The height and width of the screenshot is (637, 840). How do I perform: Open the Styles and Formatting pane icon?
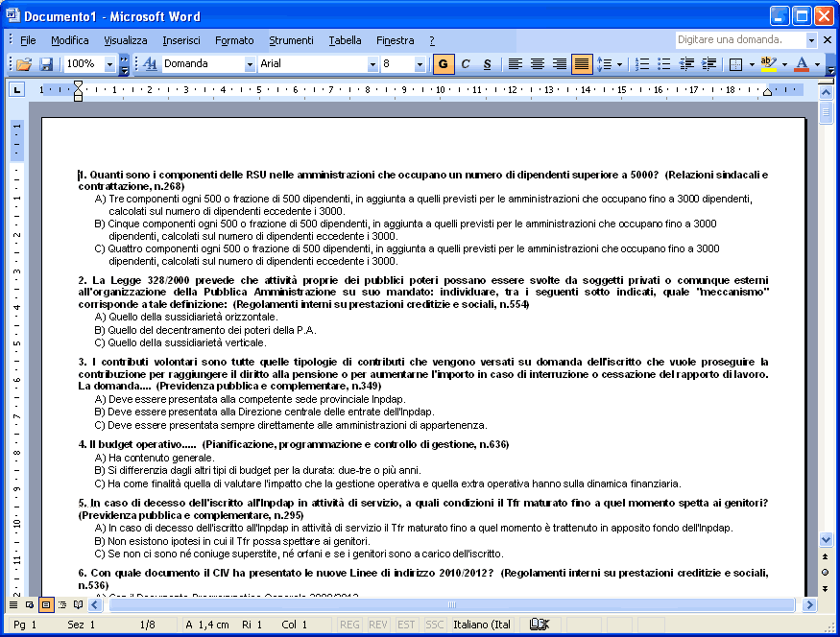click(150, 64)
